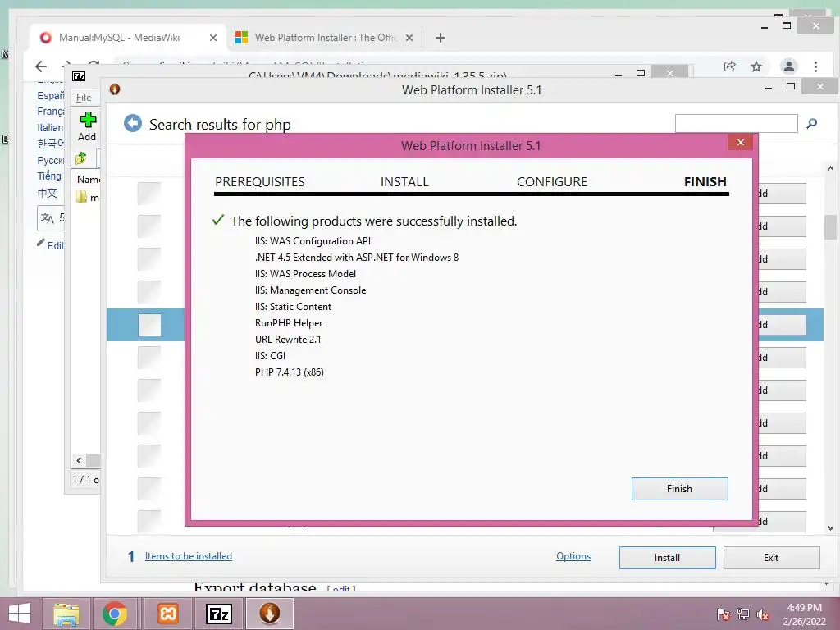The height and width of the screenshot is (630, 840).
Task: Click the muted volume tray icon
Action: (763, 614)
